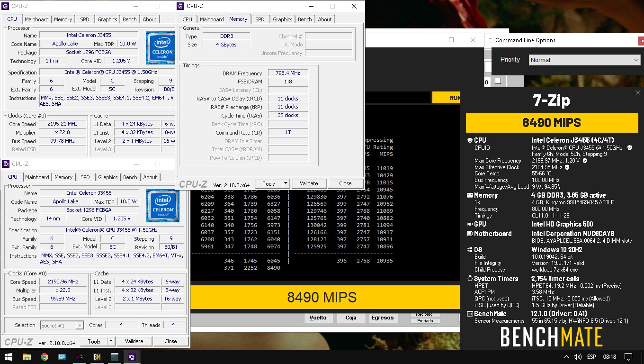
Task: Open the BM BenchMate taskbar icon
Action: [x=97, y=356]
